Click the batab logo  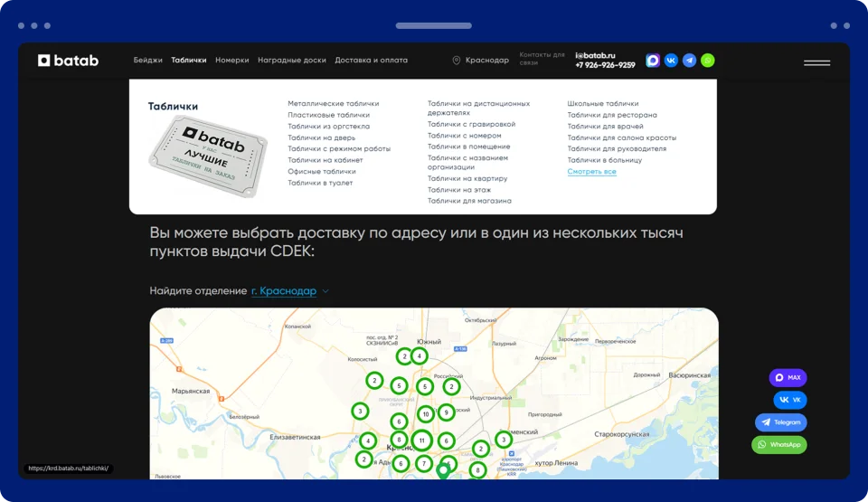click(x=68, y=61)
